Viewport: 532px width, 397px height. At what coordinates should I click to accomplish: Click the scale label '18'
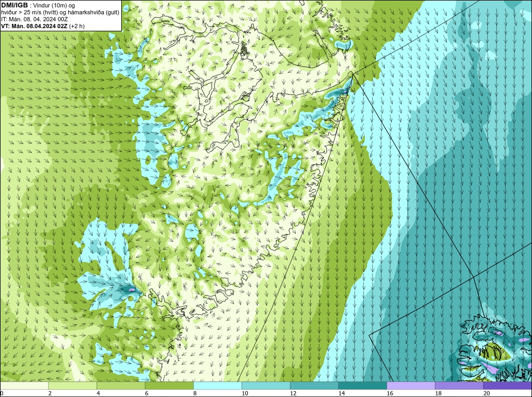pyautogui.click(x=438, y=393)
